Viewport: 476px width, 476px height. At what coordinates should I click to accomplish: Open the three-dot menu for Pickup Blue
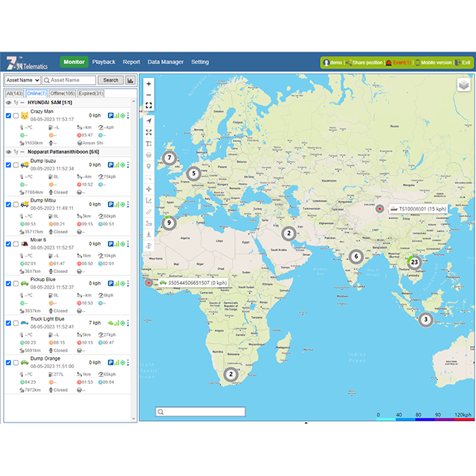(x=128, y=283)
